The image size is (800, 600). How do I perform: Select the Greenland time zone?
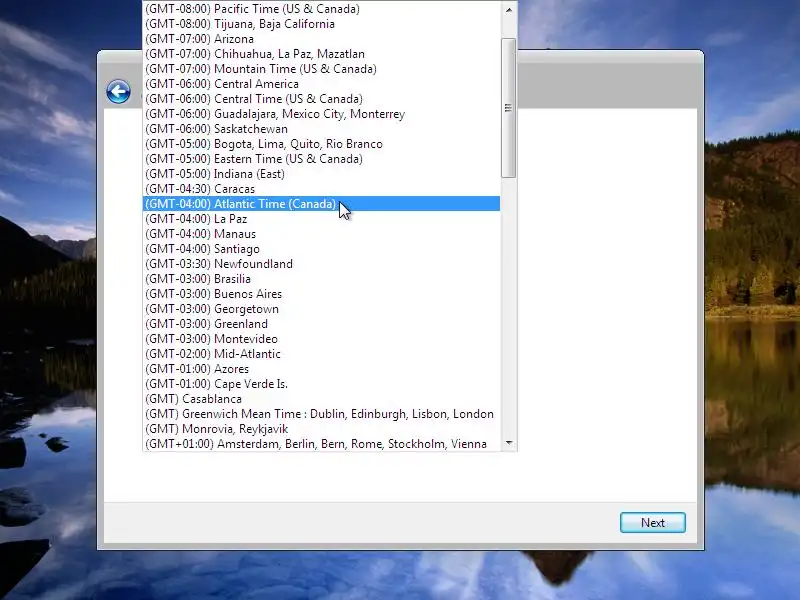pyautogui.click(x=321, y=324)
